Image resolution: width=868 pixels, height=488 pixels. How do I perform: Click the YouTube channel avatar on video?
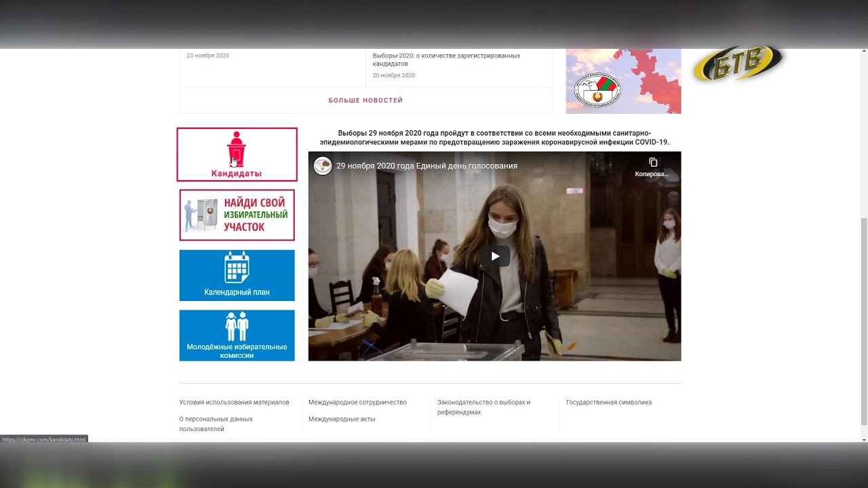point(323,166)
